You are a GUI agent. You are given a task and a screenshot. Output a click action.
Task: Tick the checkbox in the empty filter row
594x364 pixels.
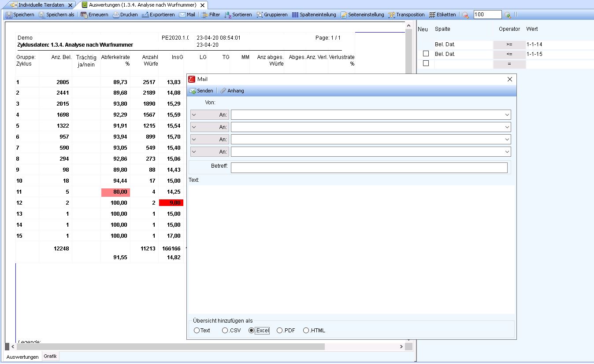tap(426, 63)
